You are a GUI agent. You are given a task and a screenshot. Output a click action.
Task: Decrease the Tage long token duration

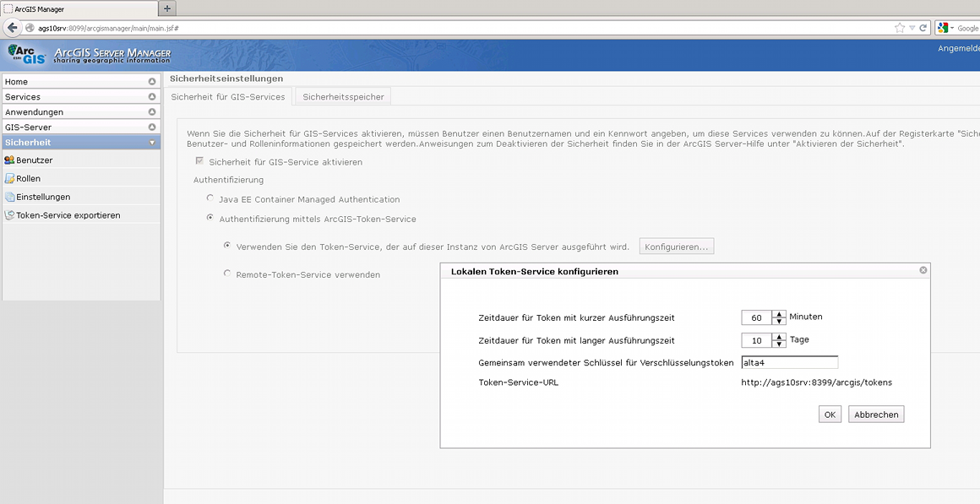point(779,344)
